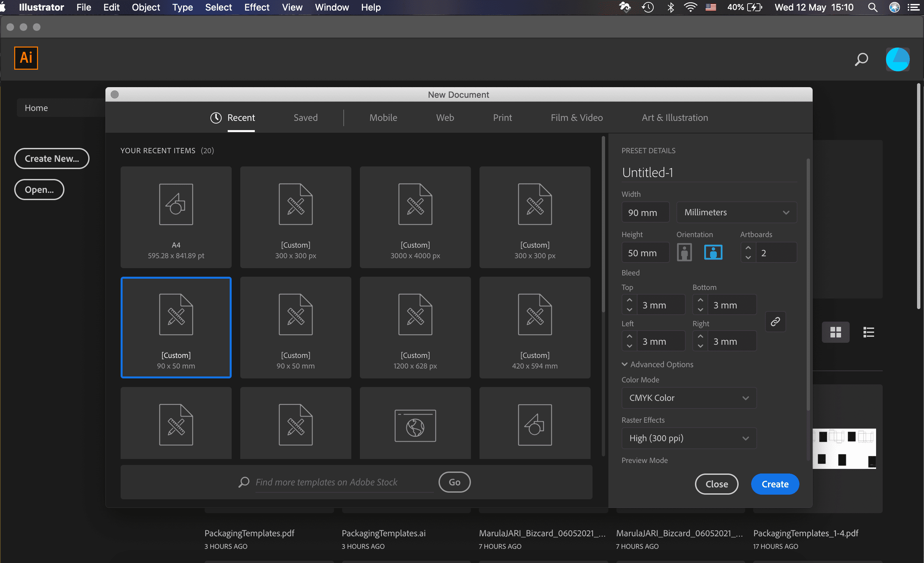The height and width of the screenshot is (563, 924).
Task: Open the File menu
Action: [x=84, y=7]
